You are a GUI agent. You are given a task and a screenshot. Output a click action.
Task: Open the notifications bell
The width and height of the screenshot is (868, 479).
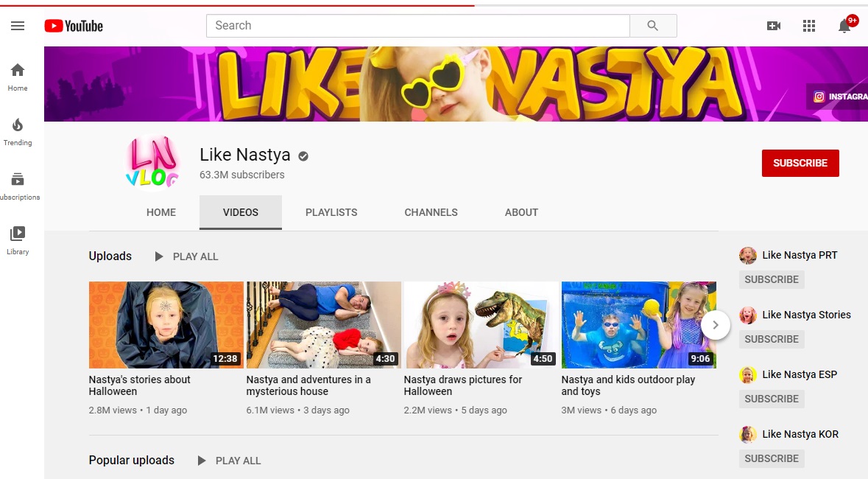click(x=844, y=26)
